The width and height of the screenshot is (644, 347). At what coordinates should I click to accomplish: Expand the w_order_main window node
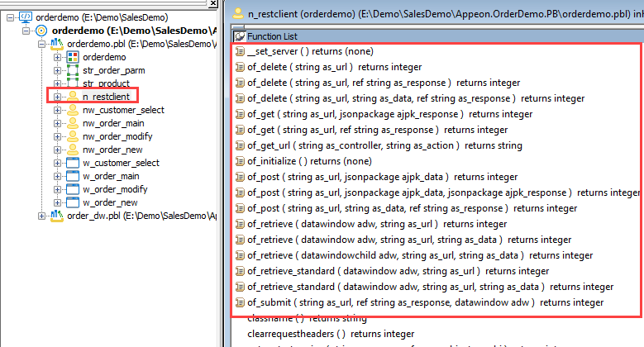(58, 176)
